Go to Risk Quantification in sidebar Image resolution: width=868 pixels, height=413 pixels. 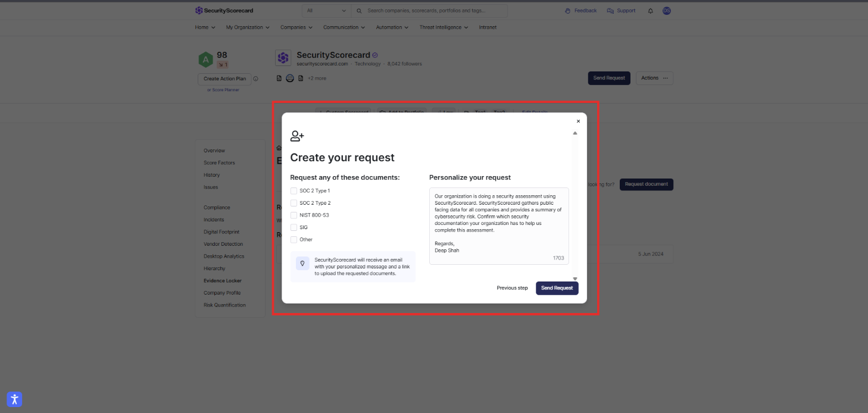[224, 305]
